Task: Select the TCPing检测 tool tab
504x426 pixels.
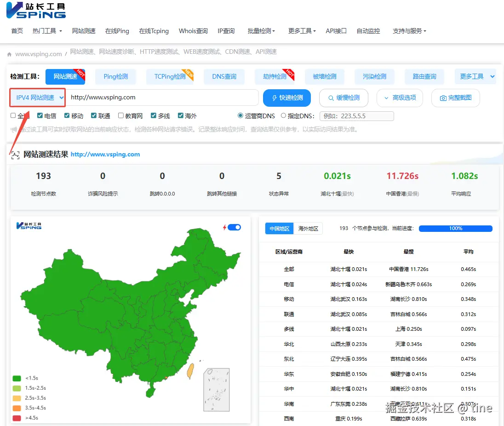Action: (x=170, y=76)
